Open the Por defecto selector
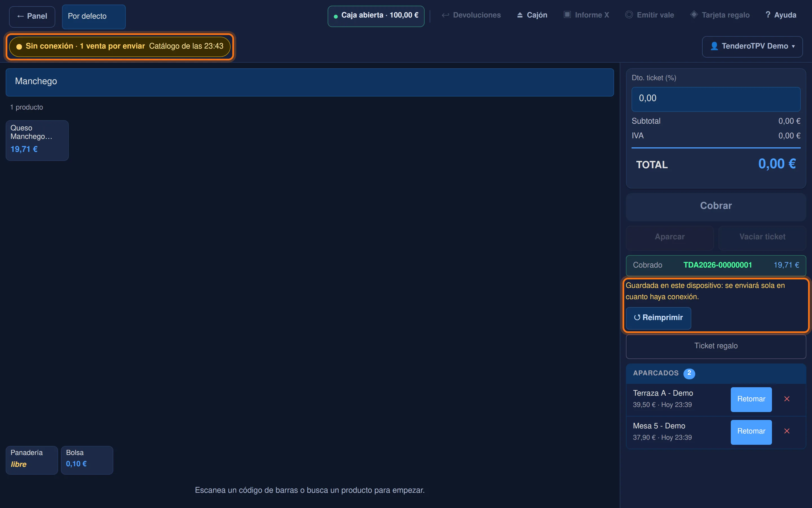Image resolution: width=812 pixels, height=508 pixels. pos(94,16)
